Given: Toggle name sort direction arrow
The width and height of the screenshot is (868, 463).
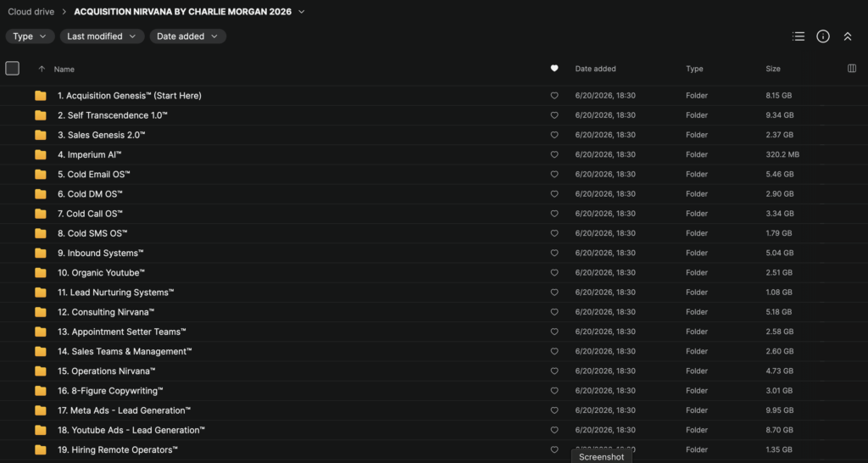Looking at the screenshot, I should coord(42,70).
